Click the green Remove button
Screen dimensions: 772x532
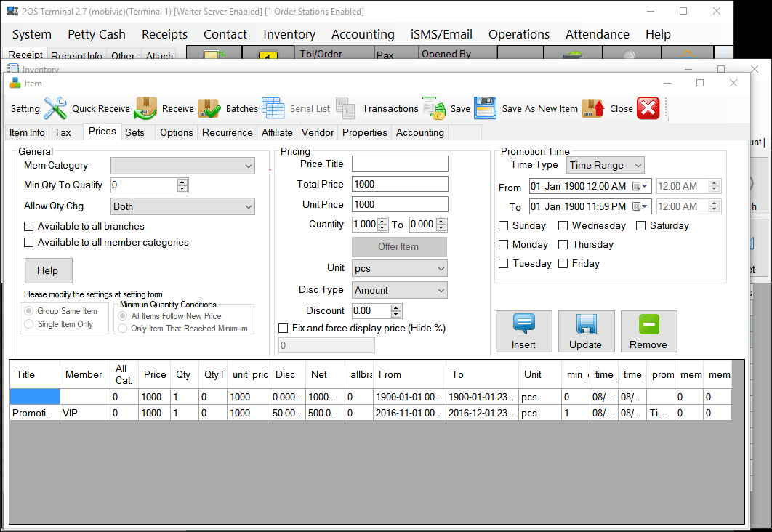click(x=648, y=331)
